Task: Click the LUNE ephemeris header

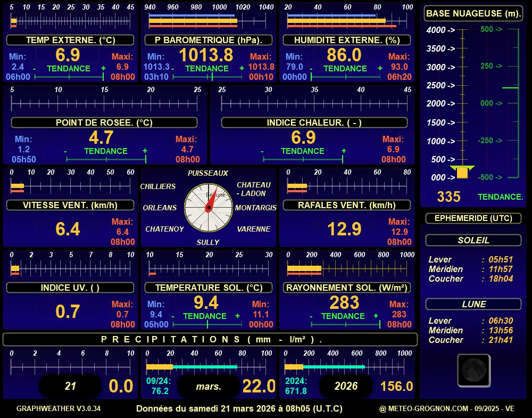Action: (x=473, y=304)
